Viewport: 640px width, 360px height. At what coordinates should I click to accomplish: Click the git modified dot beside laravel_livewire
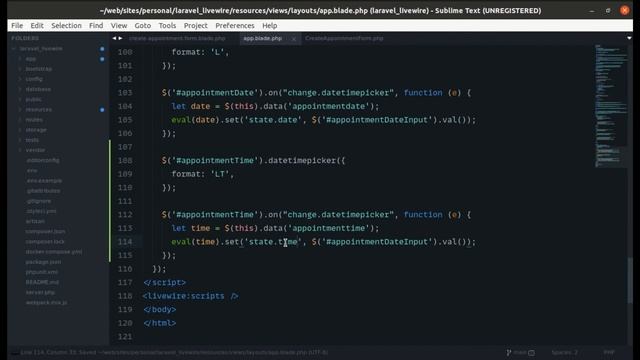coord(102,49)
